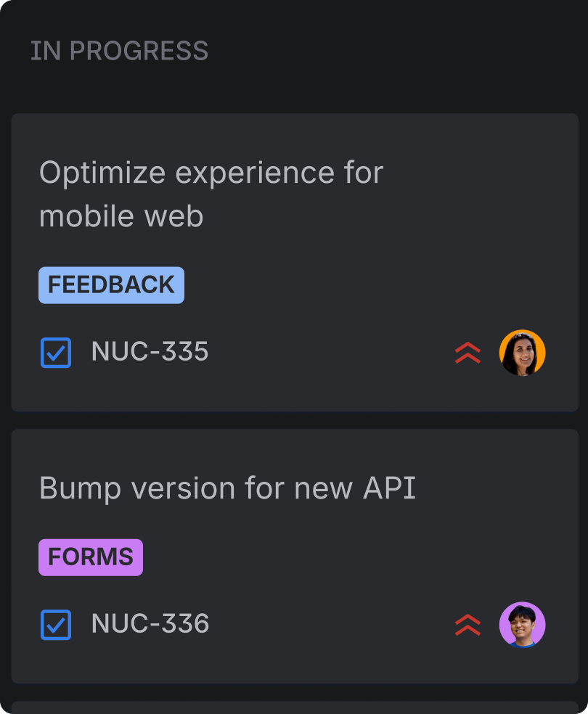Click the NUC-336 task type icon
The width and height of the screenshot is (588, 714).
click(x=56, y=625)
